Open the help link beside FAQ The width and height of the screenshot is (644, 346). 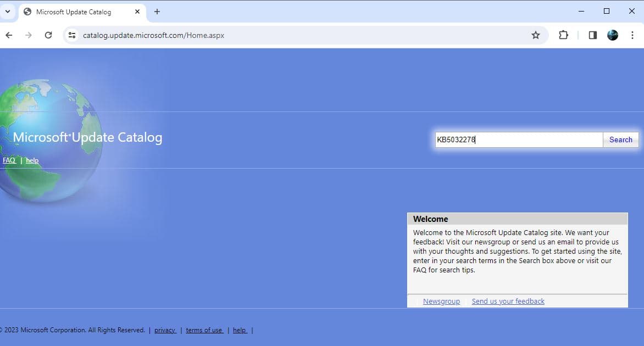32,160
